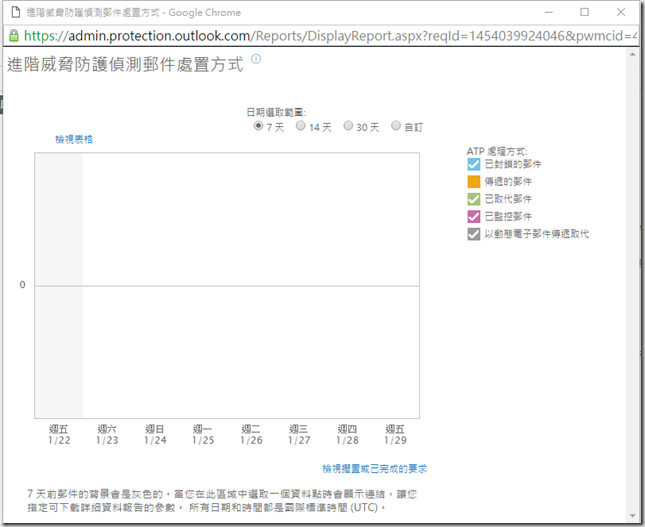Click the URL in the address bar

tap(330, 35)
